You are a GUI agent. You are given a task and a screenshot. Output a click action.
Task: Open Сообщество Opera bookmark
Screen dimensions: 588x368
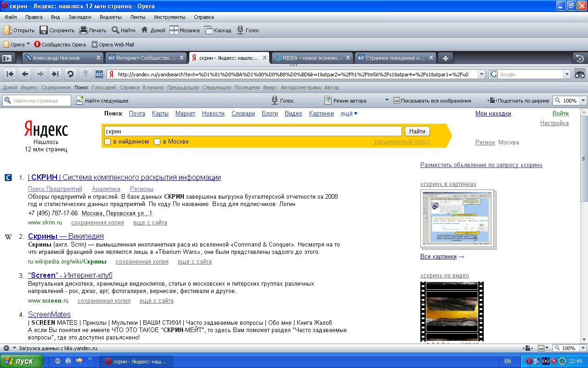coord(60,45)
